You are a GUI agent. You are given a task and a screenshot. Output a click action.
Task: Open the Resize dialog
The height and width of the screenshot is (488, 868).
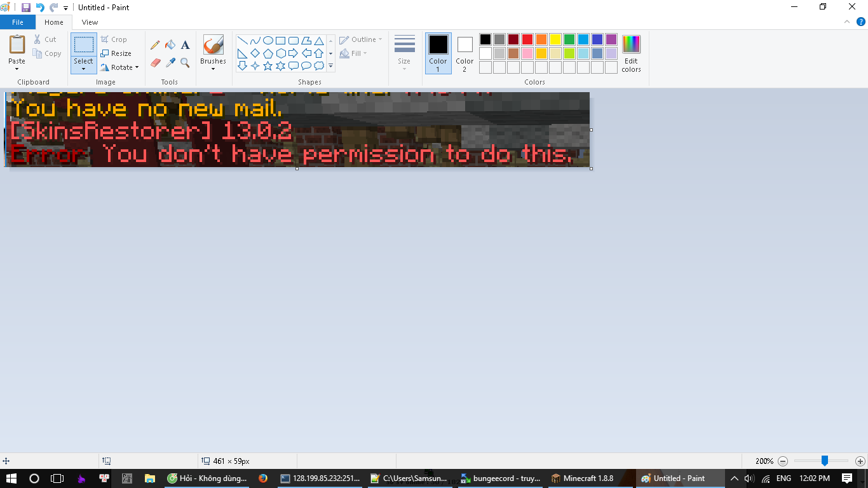tap(116, 53)
